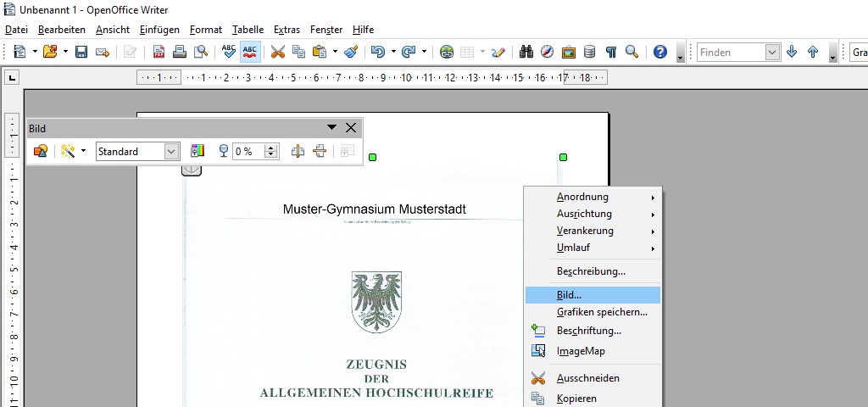The height and width of the screenshot is (407, 868).
Task: Open the Standard graphics mode dropdown
Action: [172, 151]
